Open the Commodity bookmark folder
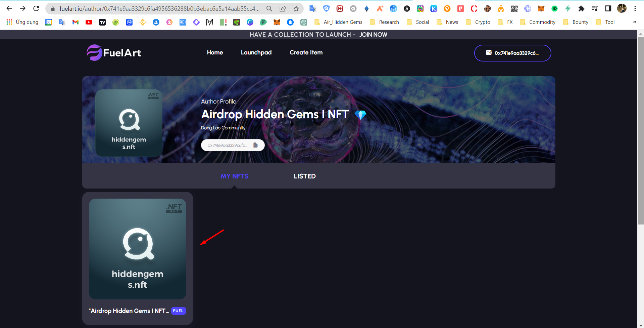Viewport: 644px width, 328px height. tap(538, 22)
